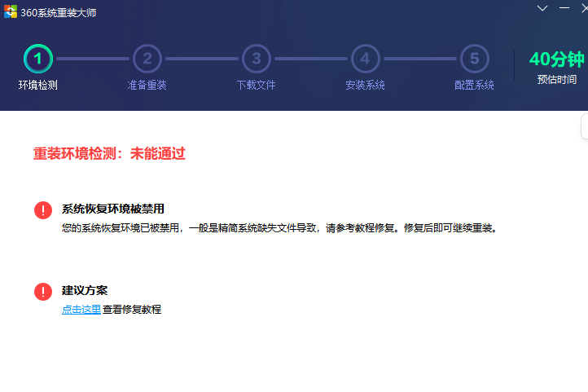Select step 5 circle for 配置系统
The height and width of the screenshot is (392, 588).
tap(474, 59)
